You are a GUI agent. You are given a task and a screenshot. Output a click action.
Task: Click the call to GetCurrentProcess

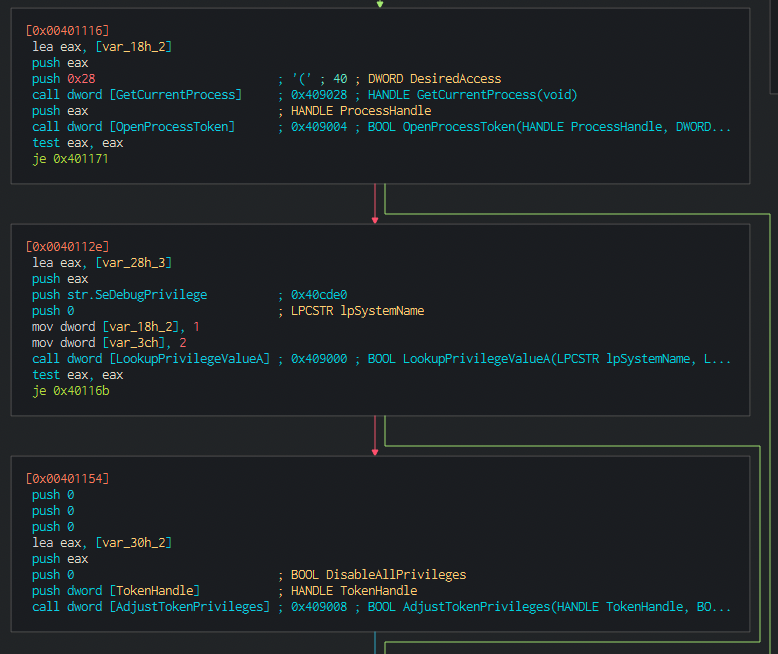[x=137, y=95]
